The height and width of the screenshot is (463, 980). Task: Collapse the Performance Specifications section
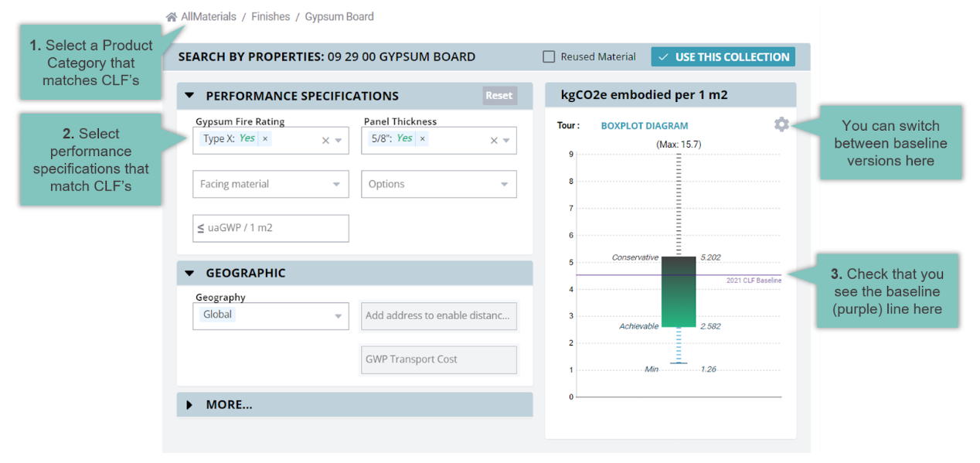tap(190, 97)
